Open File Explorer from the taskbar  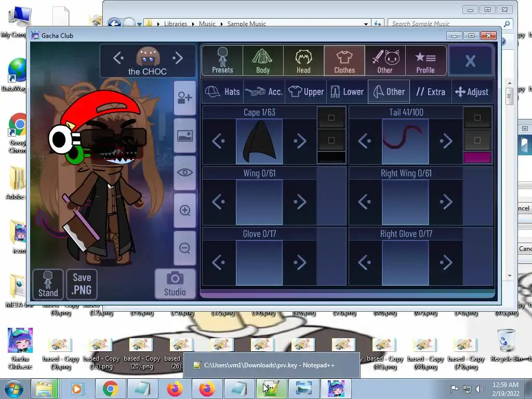pos(45,389)
